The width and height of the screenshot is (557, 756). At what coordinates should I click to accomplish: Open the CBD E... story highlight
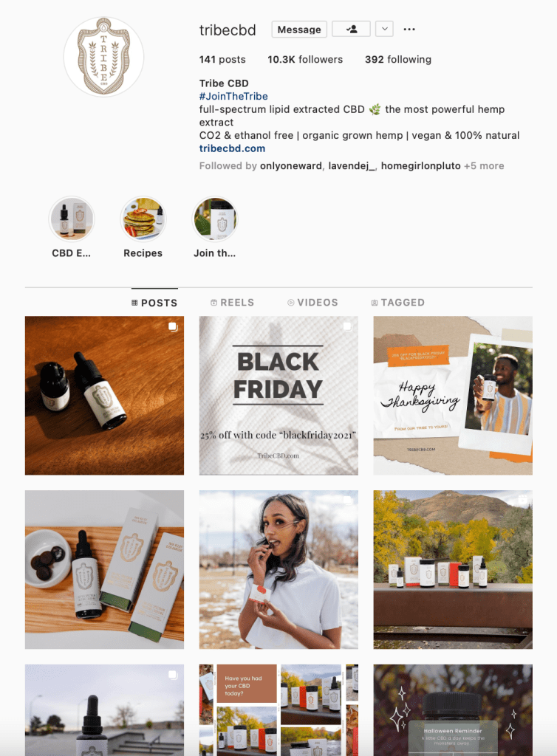pyautogui.click(x=72, y=219)
